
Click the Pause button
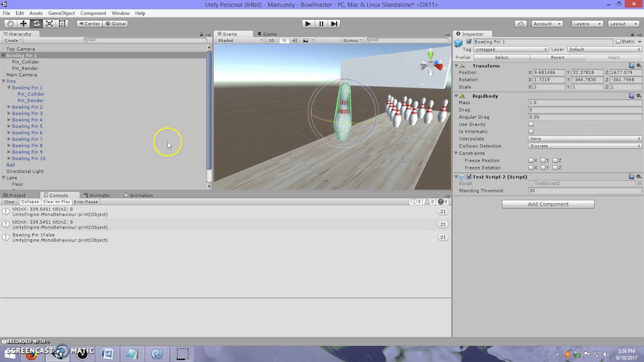[x=321, y=24]
